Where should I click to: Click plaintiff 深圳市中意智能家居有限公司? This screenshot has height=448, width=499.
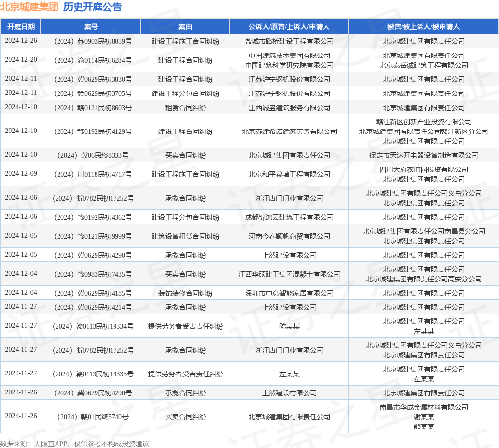[x=289, y=294]
